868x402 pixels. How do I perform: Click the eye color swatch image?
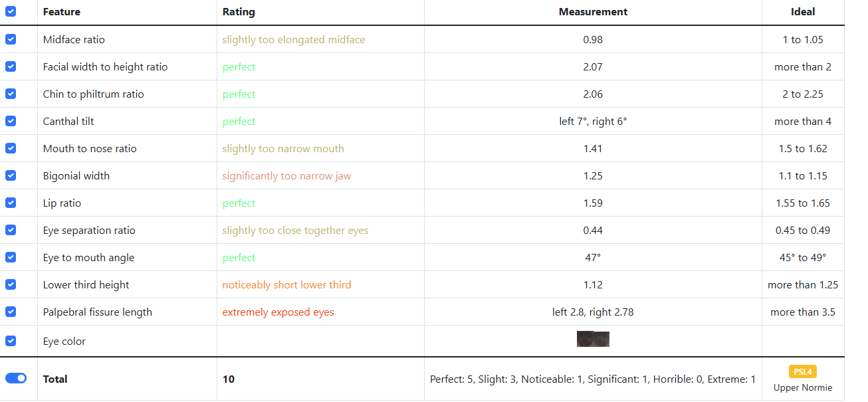click(593, 339)
